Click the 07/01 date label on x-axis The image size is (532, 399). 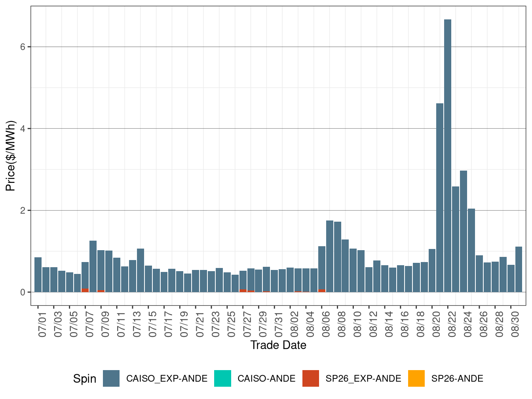[x=42, y=325]
